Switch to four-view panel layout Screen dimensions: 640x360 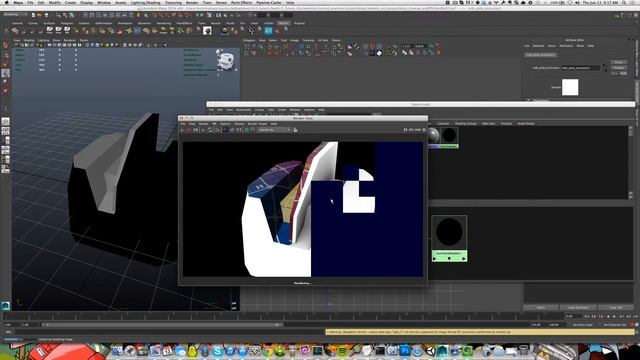pos(5,131)
